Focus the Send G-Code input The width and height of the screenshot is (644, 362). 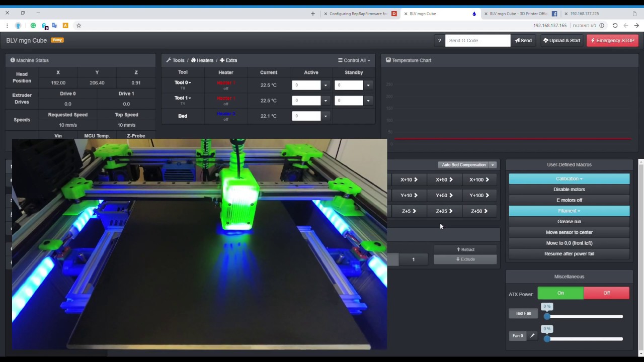click(477, 40)
